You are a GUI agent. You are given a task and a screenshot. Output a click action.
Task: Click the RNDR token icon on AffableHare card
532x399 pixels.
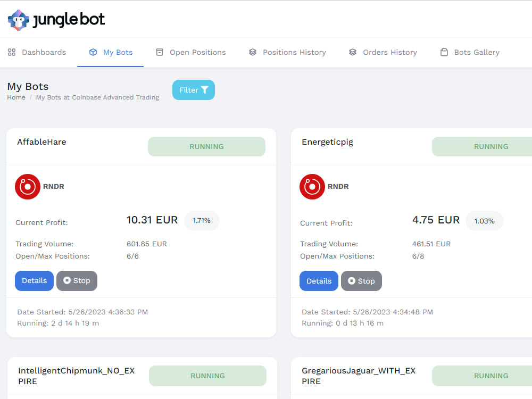[x=28, y=187]
